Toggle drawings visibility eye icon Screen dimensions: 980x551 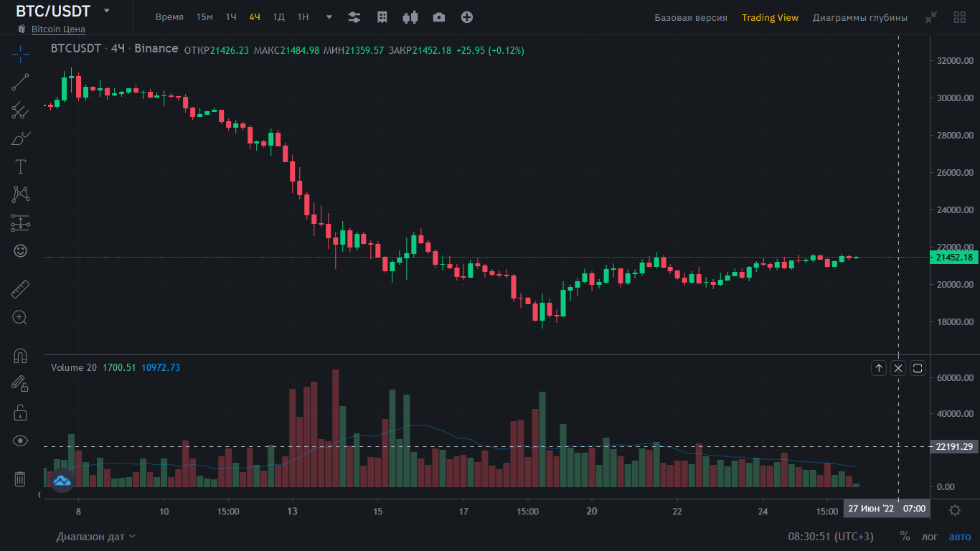click(20, 441)
